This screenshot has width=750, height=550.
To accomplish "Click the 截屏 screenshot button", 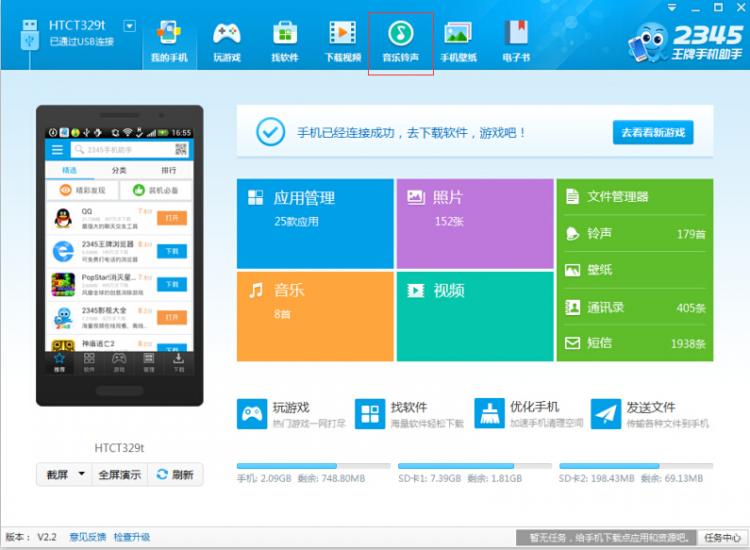I will pos(57,474).
